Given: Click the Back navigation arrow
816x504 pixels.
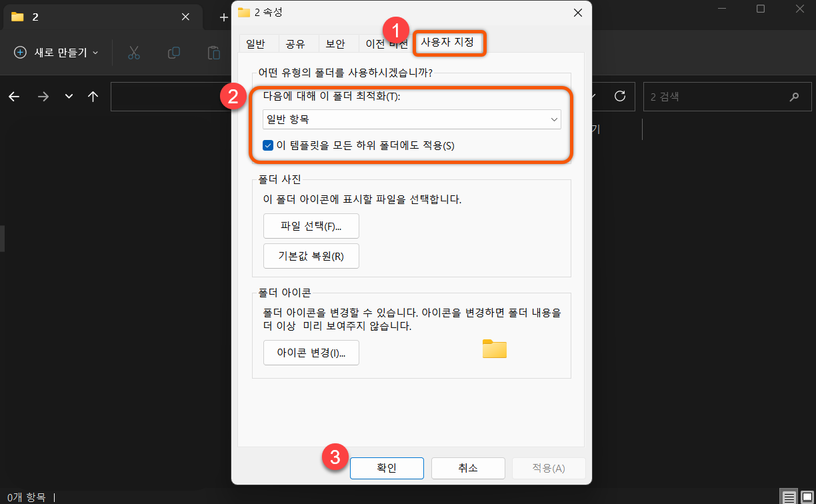Looking at the screenshot, I should (x=13, y=96).
